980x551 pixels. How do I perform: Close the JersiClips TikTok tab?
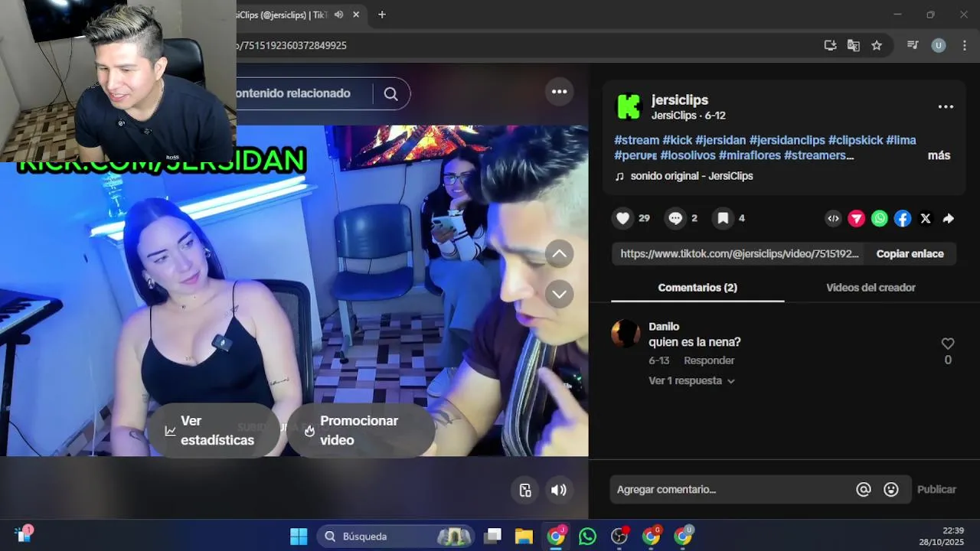point(356,15)
